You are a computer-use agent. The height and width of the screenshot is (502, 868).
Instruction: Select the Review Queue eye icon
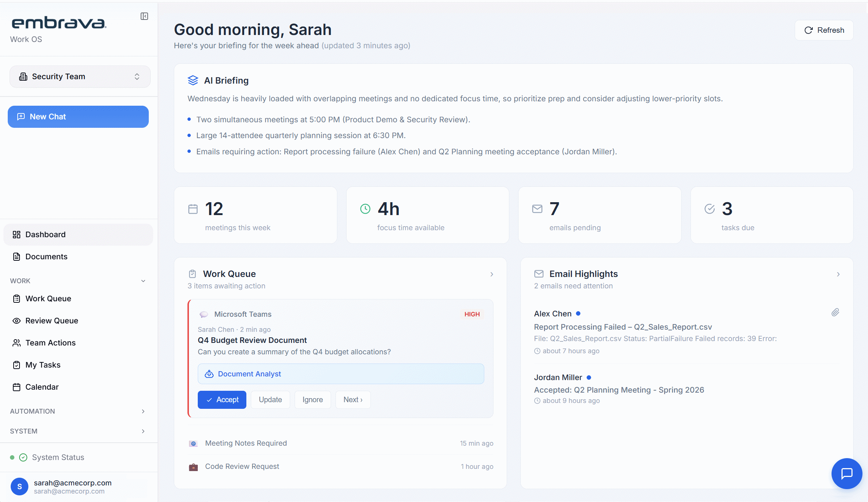tap(17, 320)
